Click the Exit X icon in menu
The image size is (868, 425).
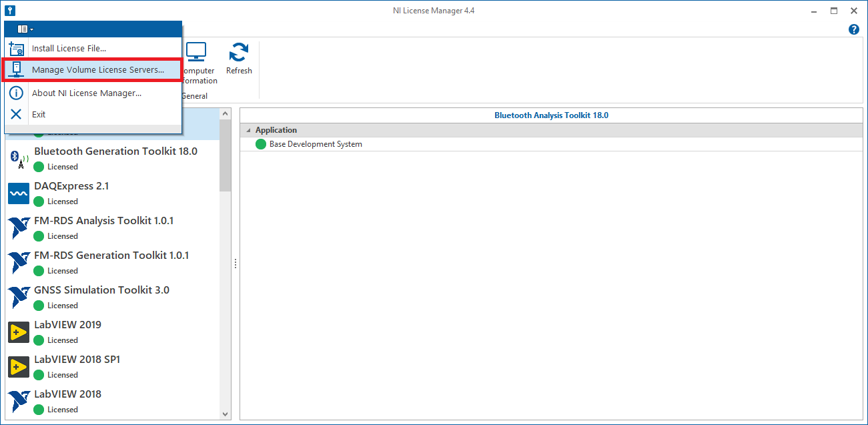16,114
